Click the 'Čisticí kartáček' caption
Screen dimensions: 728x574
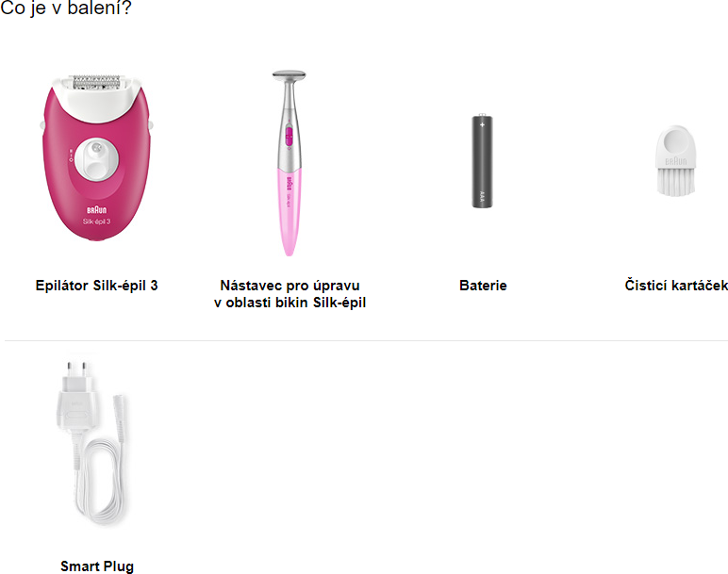[x=676, y=285]
